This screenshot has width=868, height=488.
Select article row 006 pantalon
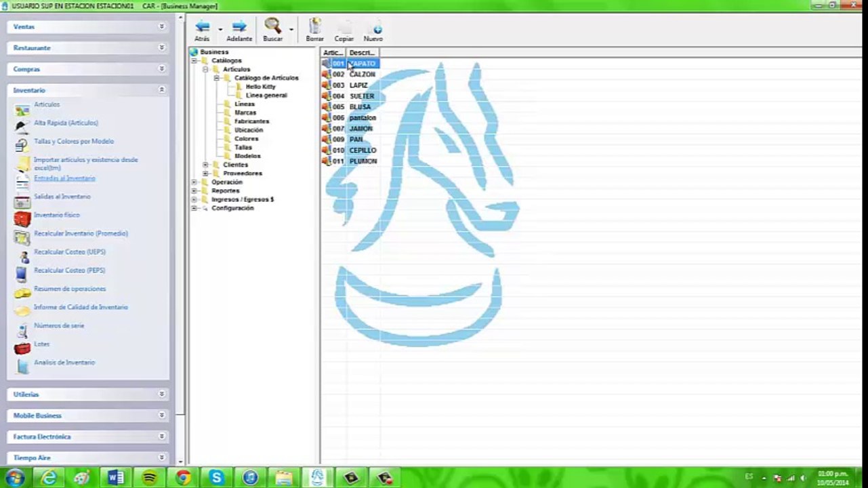350,118
